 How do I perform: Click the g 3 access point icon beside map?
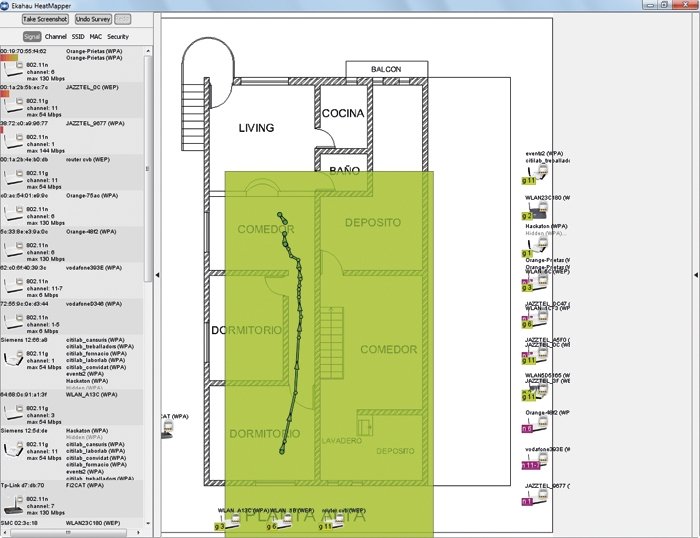[536, 284]
